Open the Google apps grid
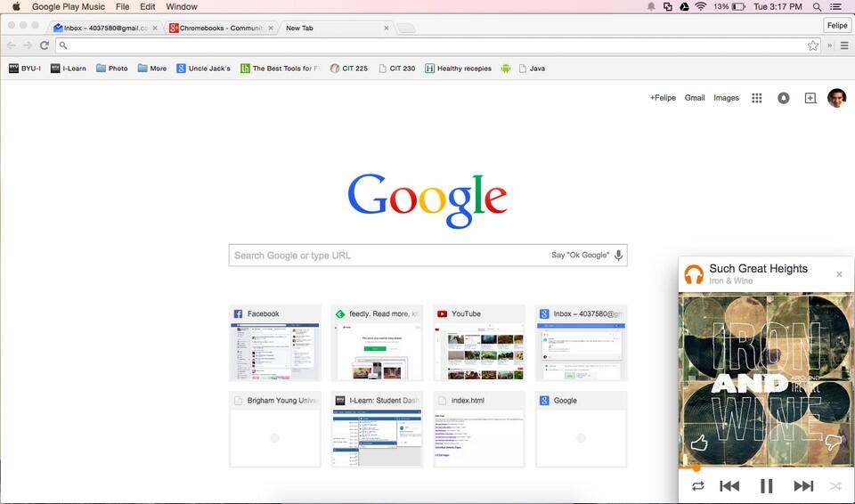Image resolution: width=855 pixels, height=504 pixels. (756, 98)
